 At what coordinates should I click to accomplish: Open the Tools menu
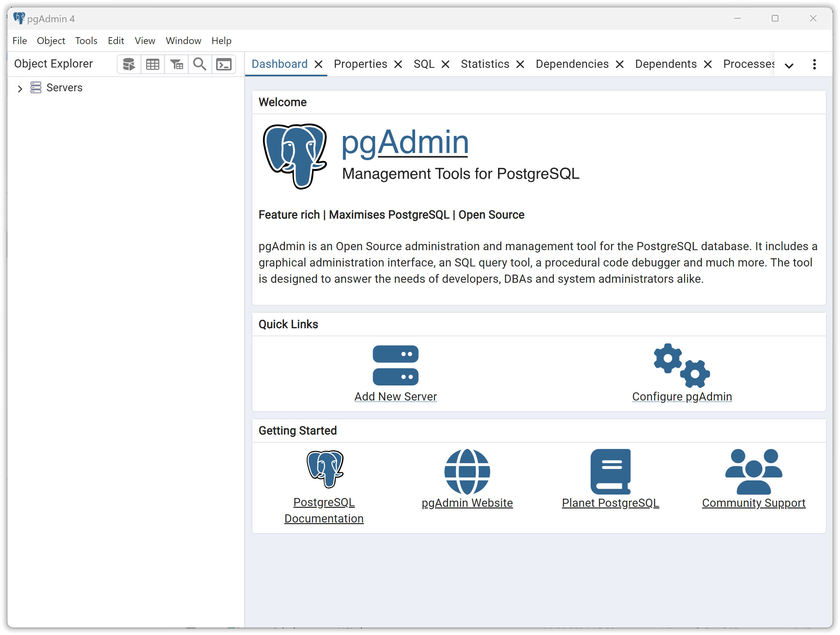pyautogui.click(x=86, y=41)
